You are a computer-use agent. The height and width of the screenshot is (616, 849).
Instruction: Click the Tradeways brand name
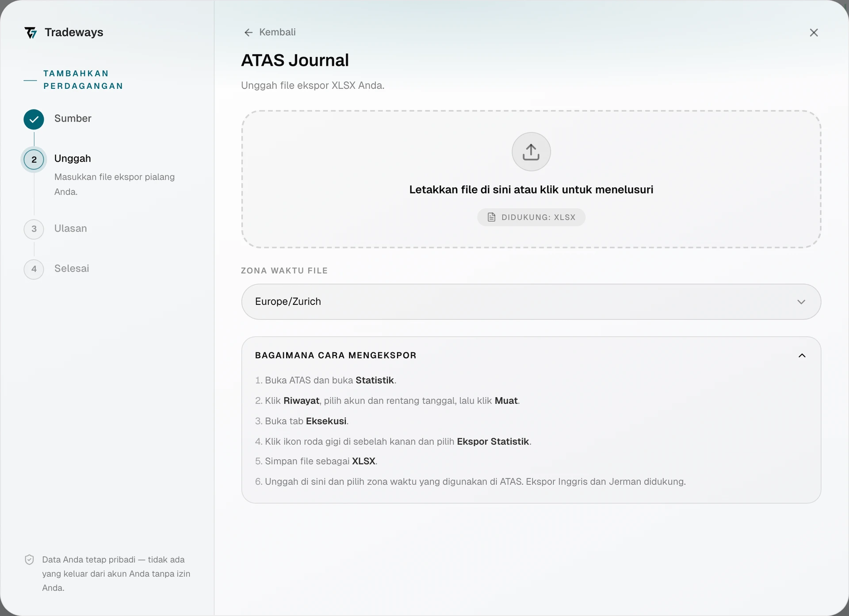(74, 32)
